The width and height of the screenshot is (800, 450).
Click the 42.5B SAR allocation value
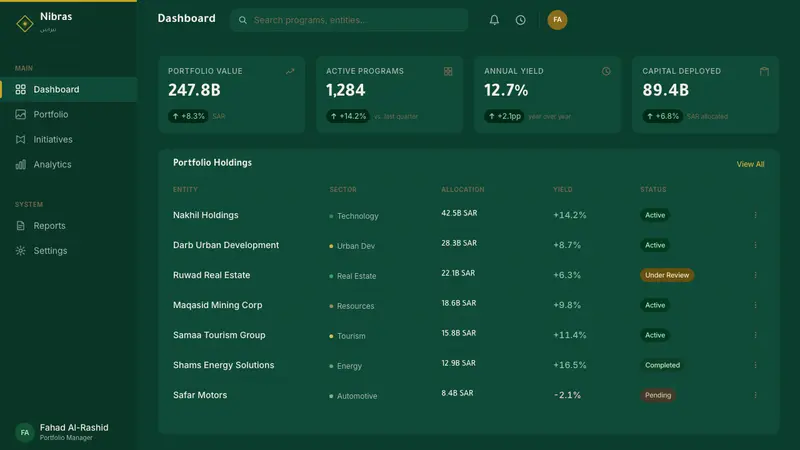tap(459, 213)
